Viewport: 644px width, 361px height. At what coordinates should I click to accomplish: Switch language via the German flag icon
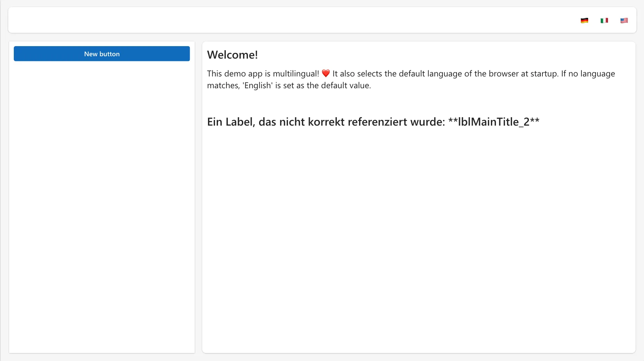tap(584, 21)
